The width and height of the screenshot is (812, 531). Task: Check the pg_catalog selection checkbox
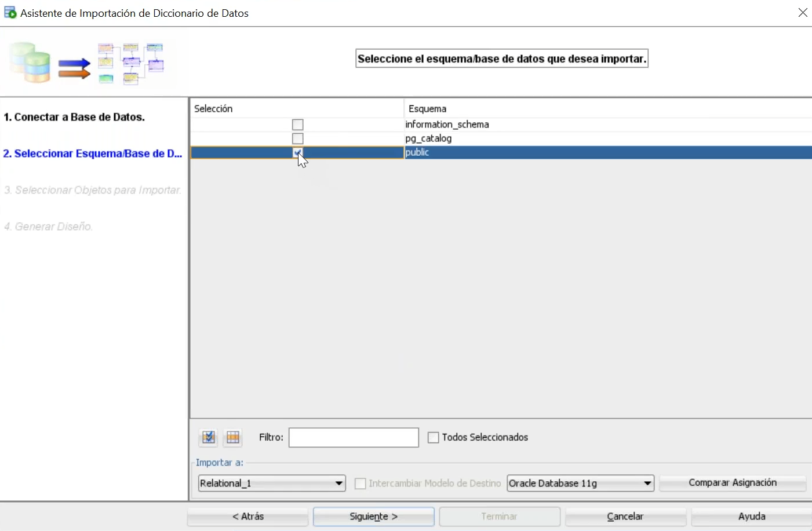coord(297,138)
